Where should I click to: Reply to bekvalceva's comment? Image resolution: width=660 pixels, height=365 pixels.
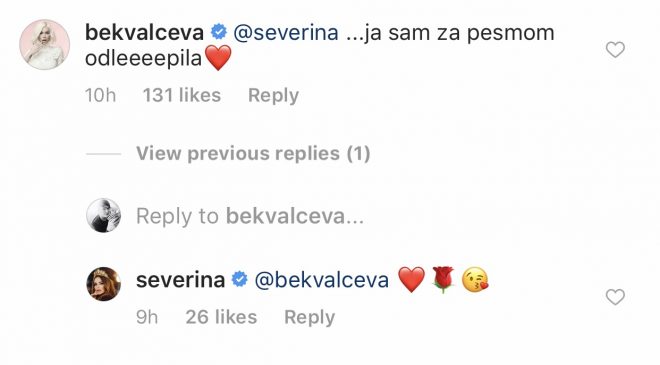[x=273, y=96]
